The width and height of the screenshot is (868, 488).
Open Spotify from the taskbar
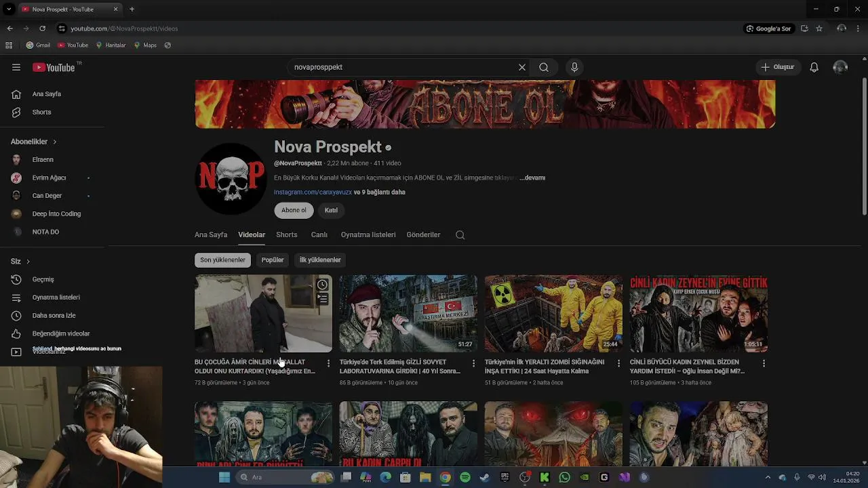(465, 477)
